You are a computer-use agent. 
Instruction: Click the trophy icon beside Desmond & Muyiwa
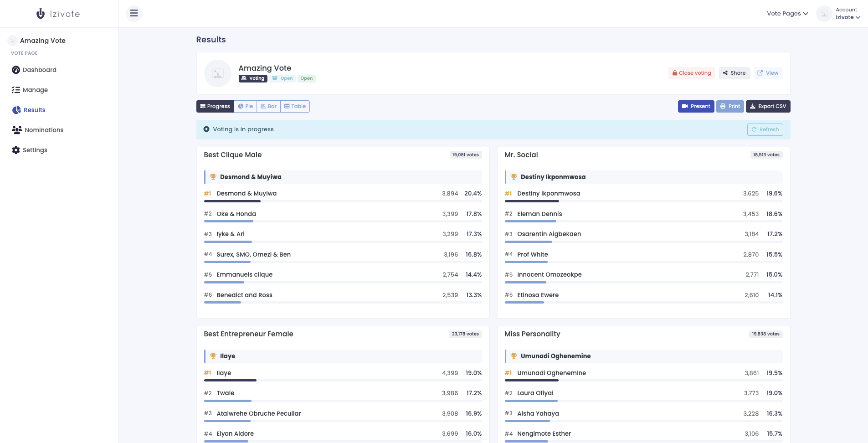[213, 177]
